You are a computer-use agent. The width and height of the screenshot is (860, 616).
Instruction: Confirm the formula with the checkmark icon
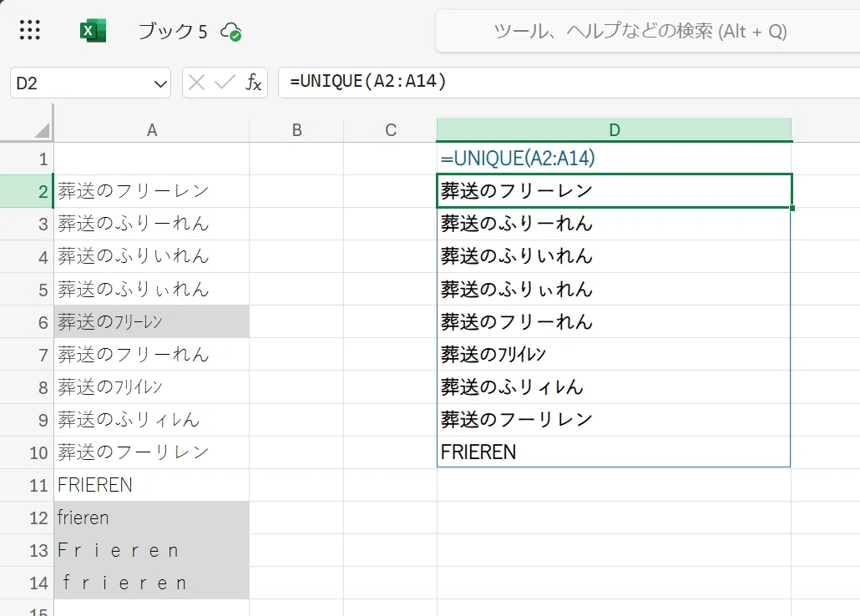click(x=225, y=83)
